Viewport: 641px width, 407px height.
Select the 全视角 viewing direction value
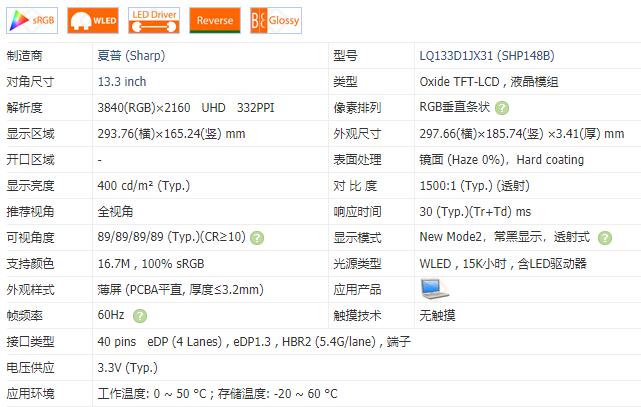pos(115,212)
